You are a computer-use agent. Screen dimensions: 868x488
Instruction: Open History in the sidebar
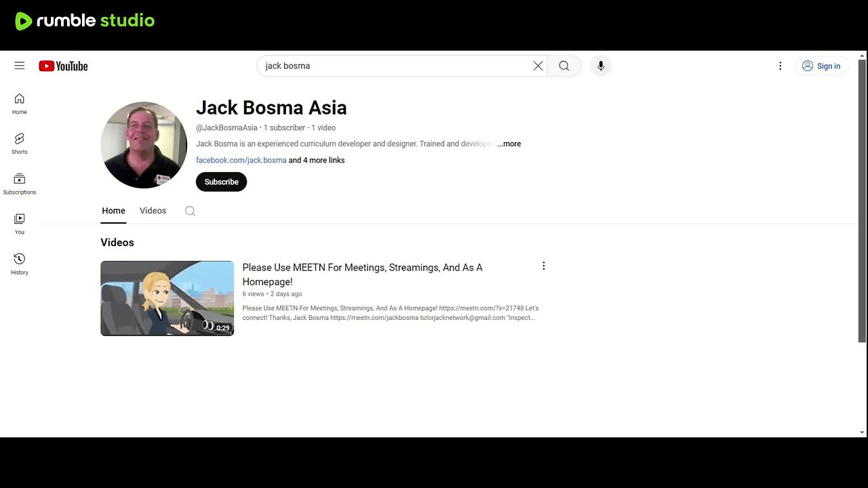20,264
